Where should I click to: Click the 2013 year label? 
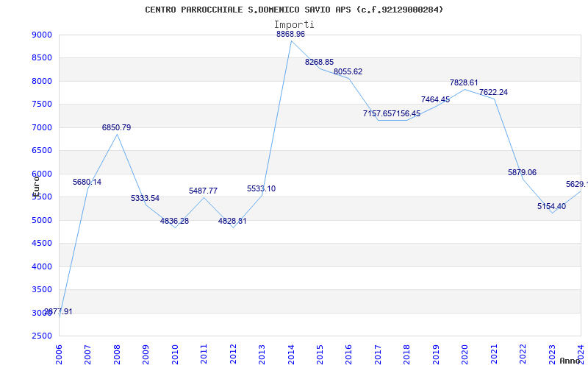pyautogui.click(x=262, y=355)
